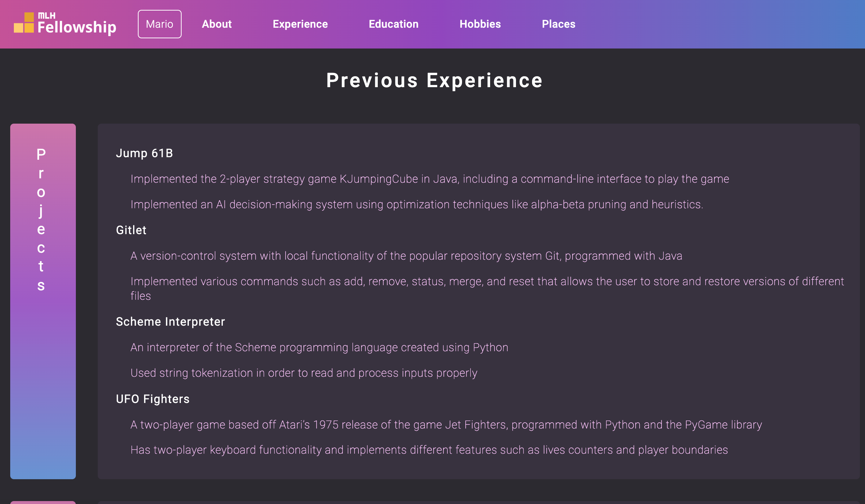The image size is (865, 504).
Task: Open the Education nav link
Action: point(393,24)
